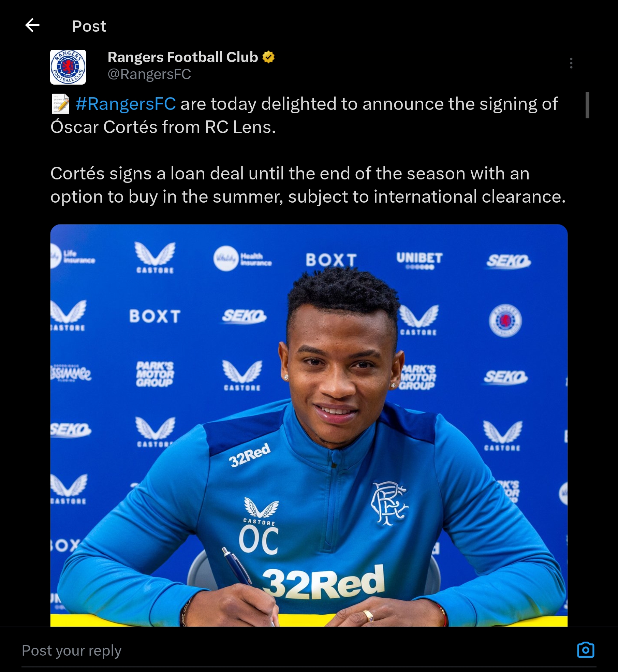The width and height of the screenshot is (618, 672).
Task: Open the signing photo at the player's face
Action: [341, 368]
